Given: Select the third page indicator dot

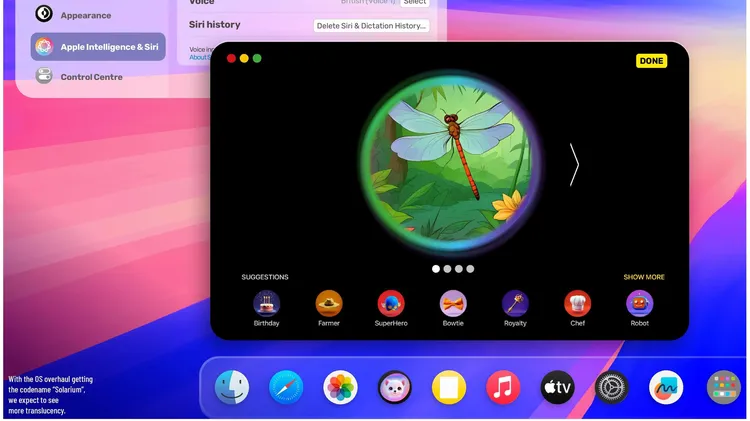Looking at the screenshot, I should tap(459, 269).
